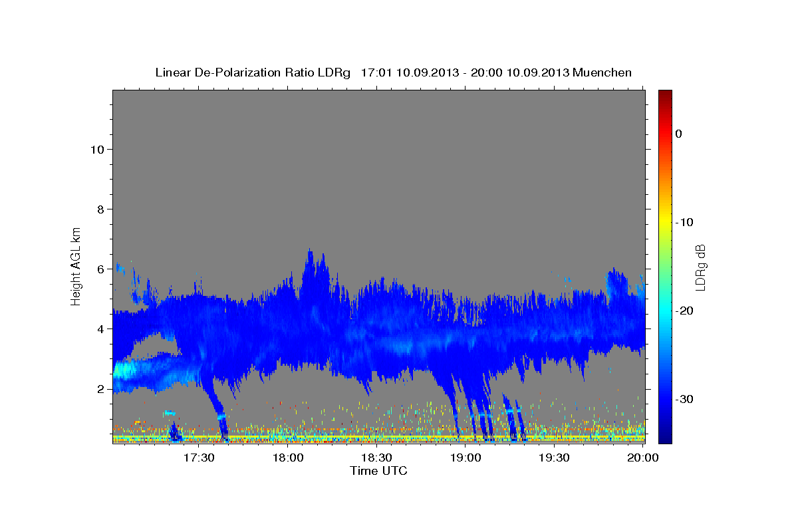Click the dark blue bottom of the colorbar
The height and width of the screenshot is (532, 798).
(665, 437)
